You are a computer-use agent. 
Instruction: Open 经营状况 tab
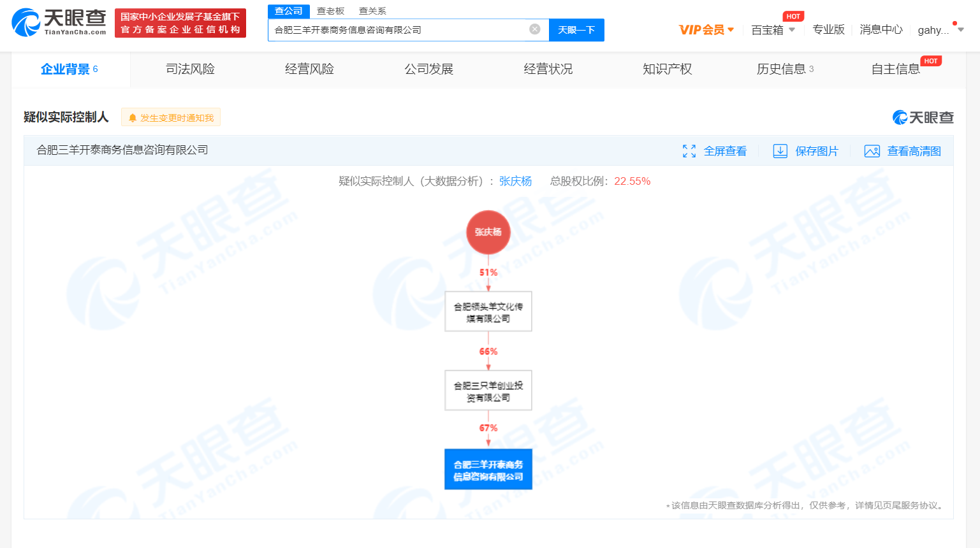pyautogui.click(x=548, y=69)
